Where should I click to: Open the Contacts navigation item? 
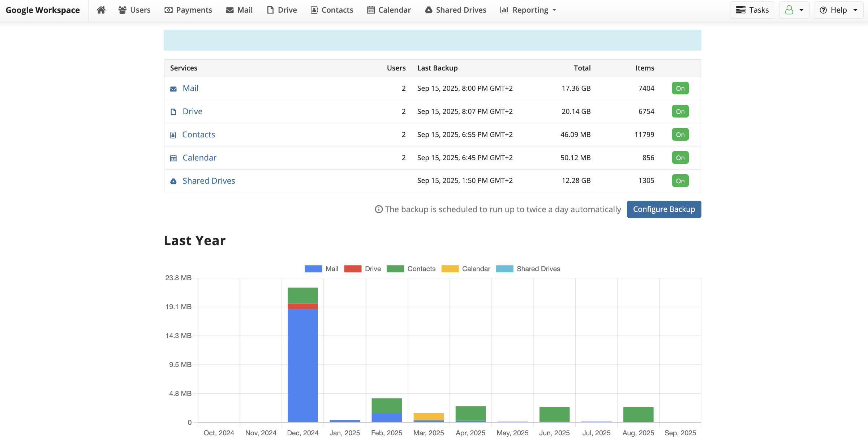[332, 10]
